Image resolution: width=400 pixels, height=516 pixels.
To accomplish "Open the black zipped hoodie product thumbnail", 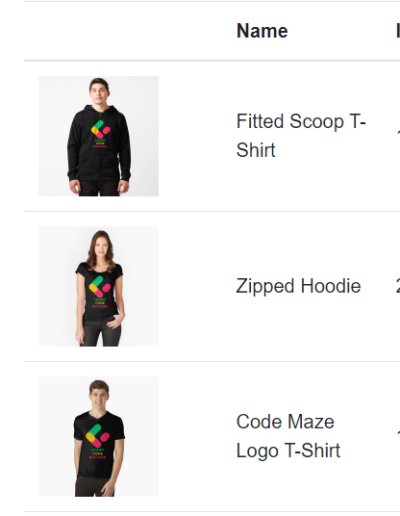I will pos(98,136).
